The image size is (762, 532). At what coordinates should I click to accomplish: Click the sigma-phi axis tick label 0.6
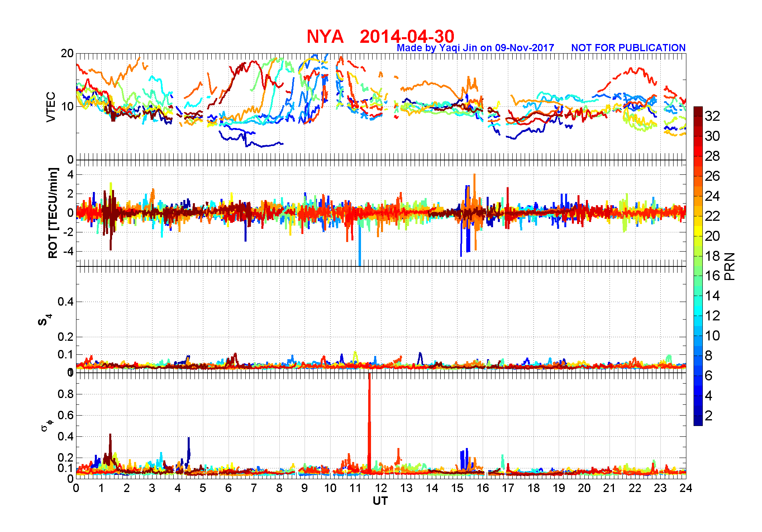66,415
